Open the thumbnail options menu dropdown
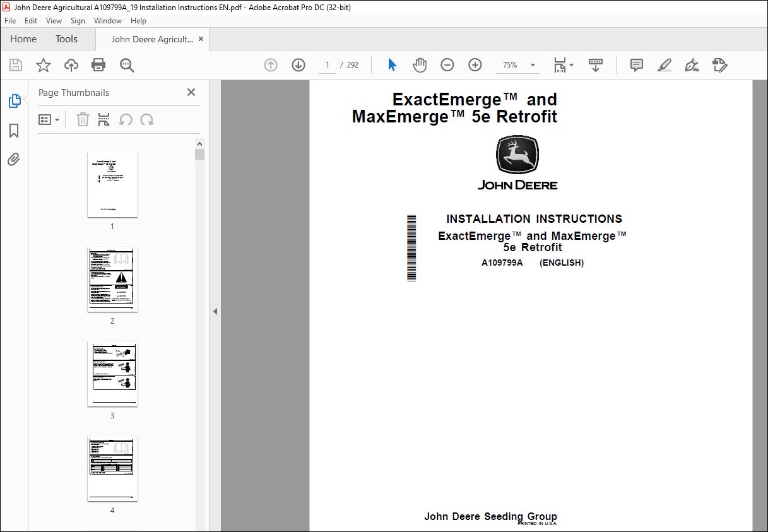Image resolution: width=768 pixels, height=532 pixels. 49,119
